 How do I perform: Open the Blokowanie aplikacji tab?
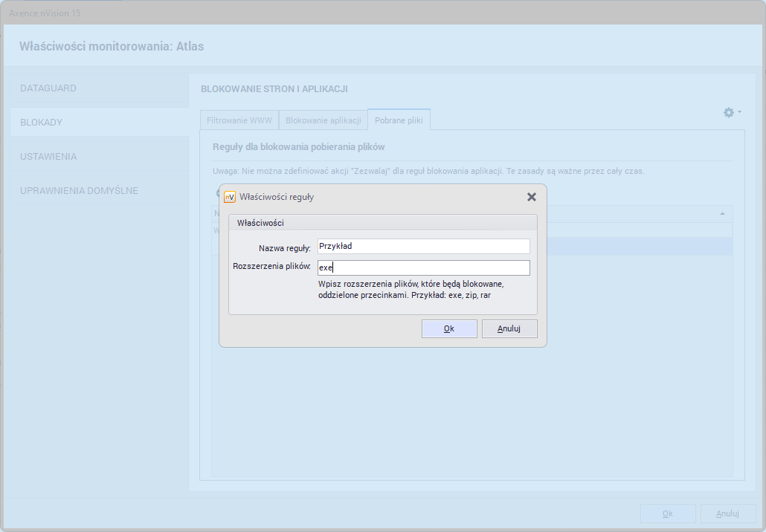(x=324, y=120)
